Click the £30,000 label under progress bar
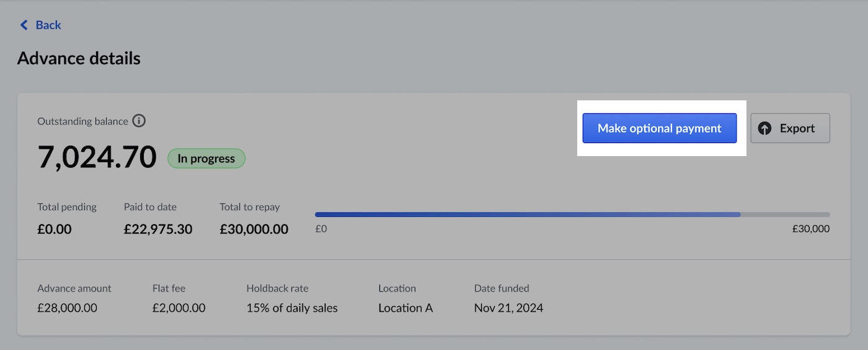The height and width of the screenshot is (350, 868). (810, 229)
